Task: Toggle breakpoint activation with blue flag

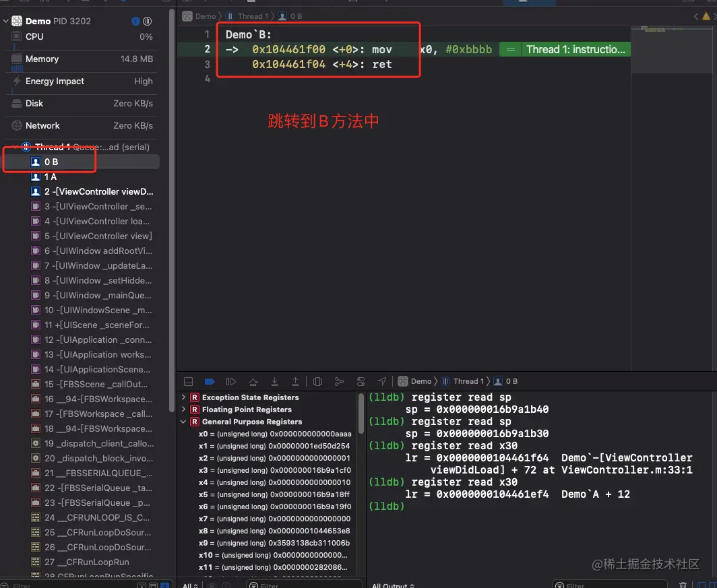Action: 210,381
